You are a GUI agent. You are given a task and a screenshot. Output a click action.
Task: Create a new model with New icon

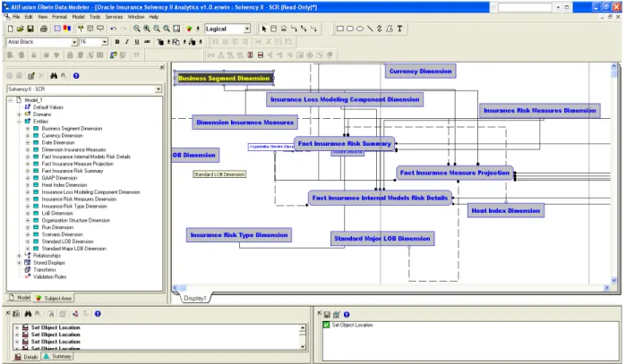pyautogui.click(x=11, y=29)
